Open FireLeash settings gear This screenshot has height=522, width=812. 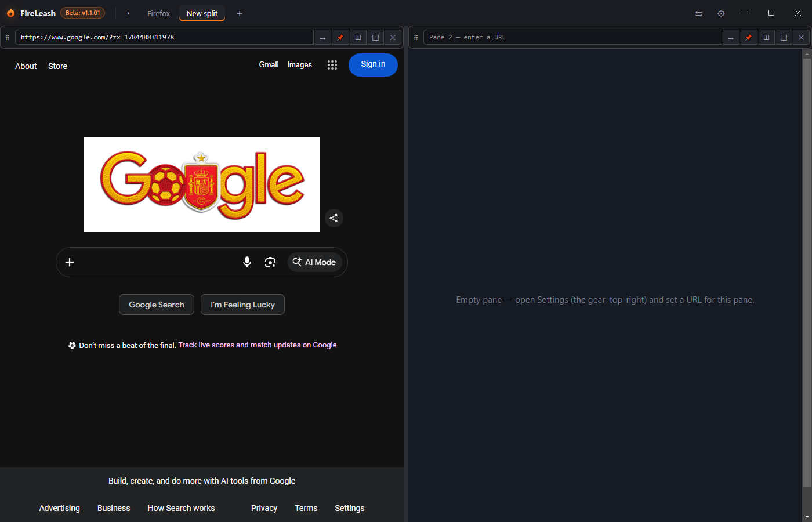[x=721, y=13]
